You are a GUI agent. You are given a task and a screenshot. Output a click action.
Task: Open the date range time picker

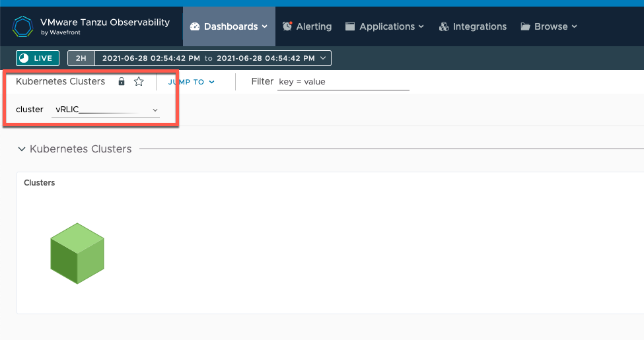213,58
